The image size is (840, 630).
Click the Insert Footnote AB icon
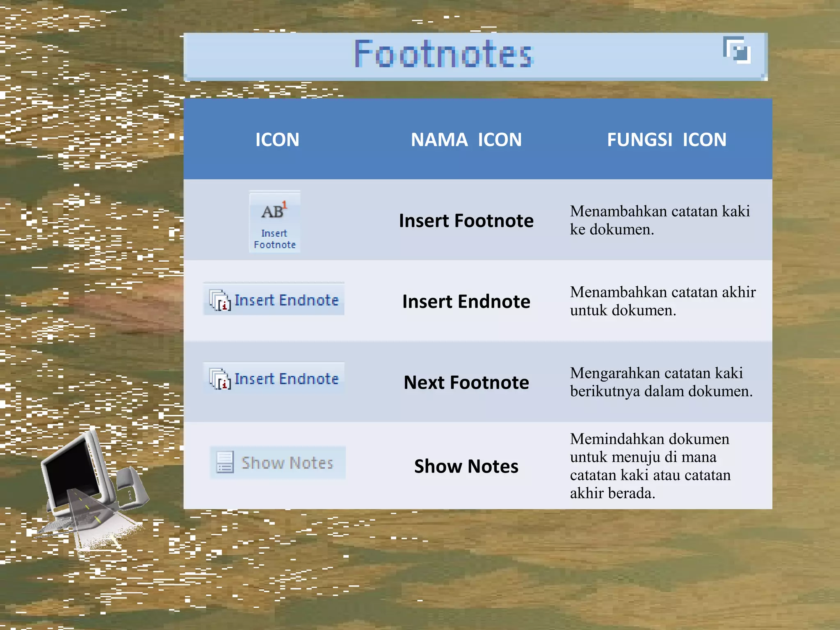click(x=275, y=221)
